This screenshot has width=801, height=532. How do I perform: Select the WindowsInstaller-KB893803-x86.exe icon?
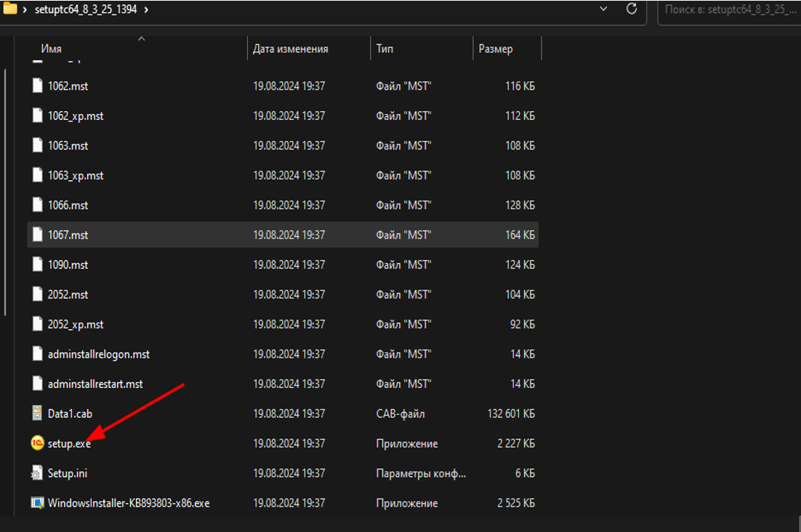[38, 503]
